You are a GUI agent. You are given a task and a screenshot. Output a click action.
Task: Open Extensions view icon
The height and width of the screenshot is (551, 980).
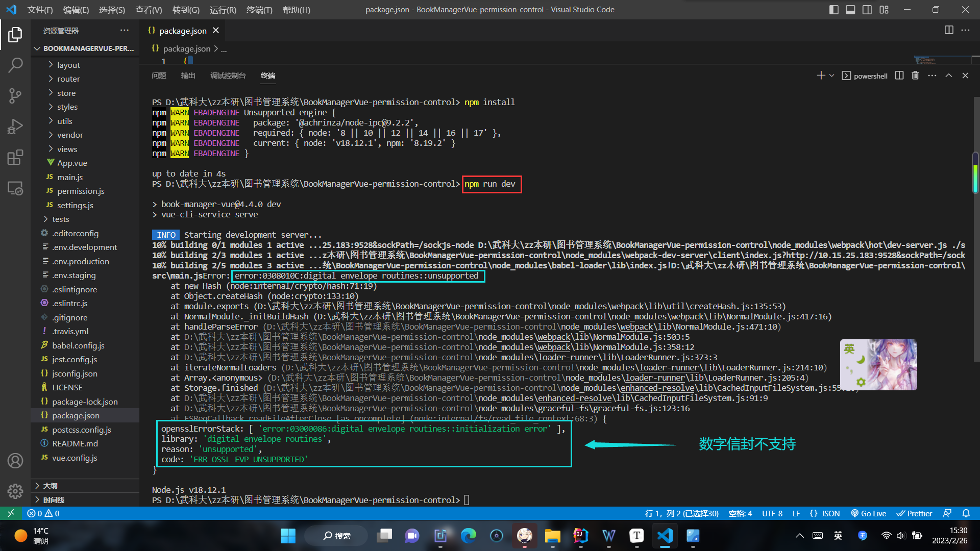click(x=15, y=157)
